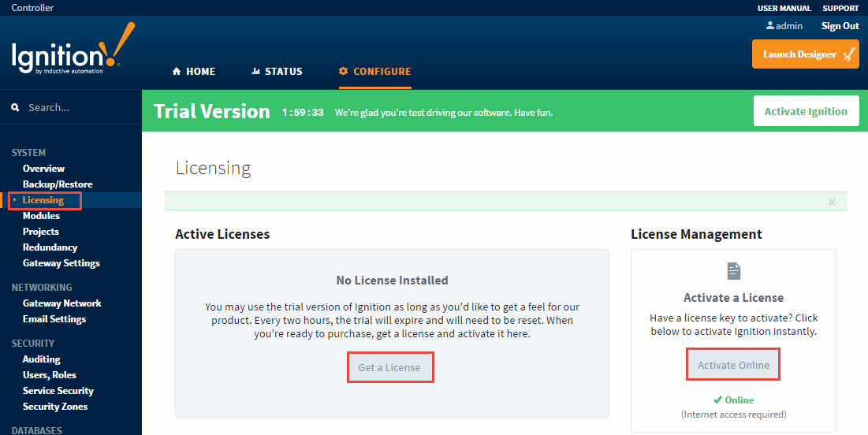The width and height of the screenshot is (868, 435).
Task: Open the User Manual link
Action: (784, 8)
